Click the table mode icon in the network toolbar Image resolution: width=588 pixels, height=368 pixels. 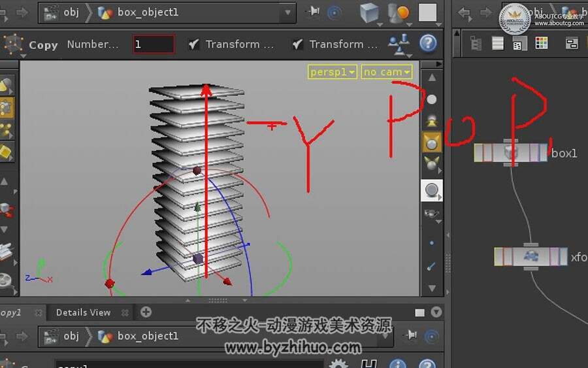coord(519,43)
